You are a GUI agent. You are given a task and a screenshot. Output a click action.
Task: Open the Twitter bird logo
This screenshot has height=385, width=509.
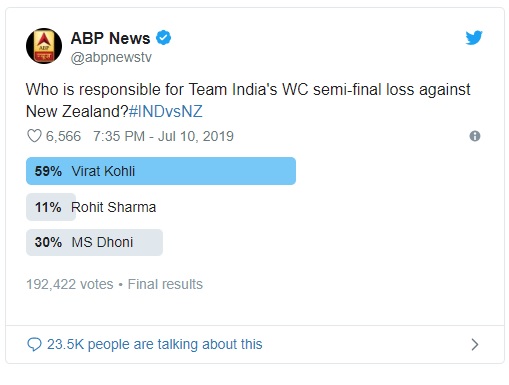click(x=474, y=38)
